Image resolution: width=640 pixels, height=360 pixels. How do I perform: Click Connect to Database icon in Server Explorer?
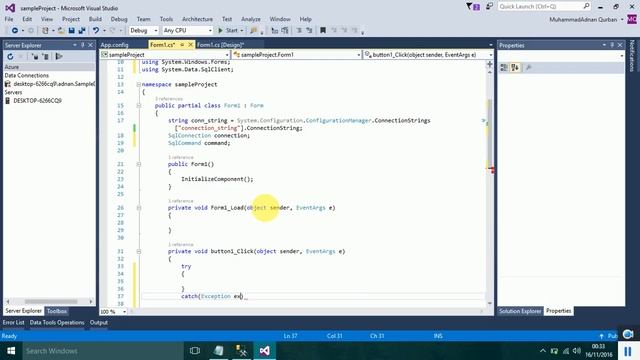click(x=35, y=57)
